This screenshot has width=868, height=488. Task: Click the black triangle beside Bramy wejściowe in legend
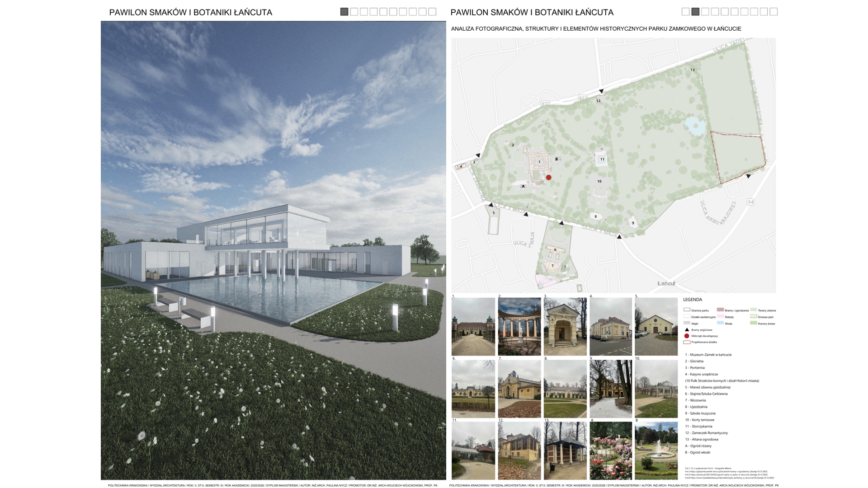click(x=687, y=330)
